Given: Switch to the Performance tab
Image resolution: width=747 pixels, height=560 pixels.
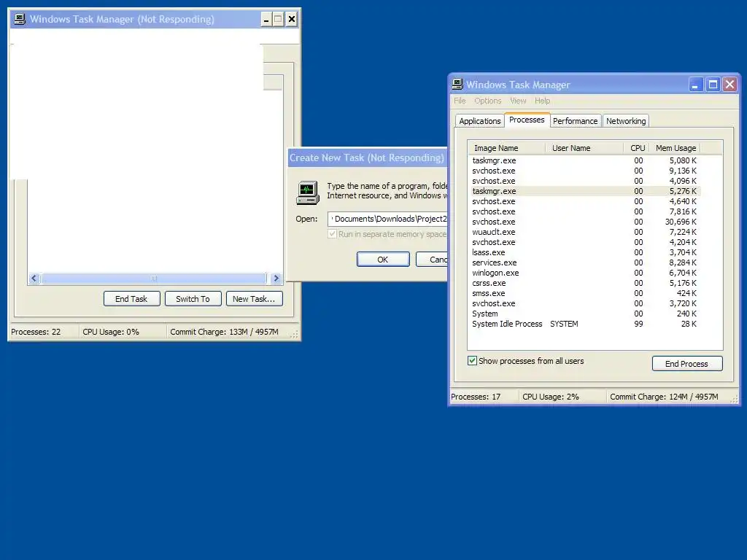Looking at the screenshot, I should 575,121.
